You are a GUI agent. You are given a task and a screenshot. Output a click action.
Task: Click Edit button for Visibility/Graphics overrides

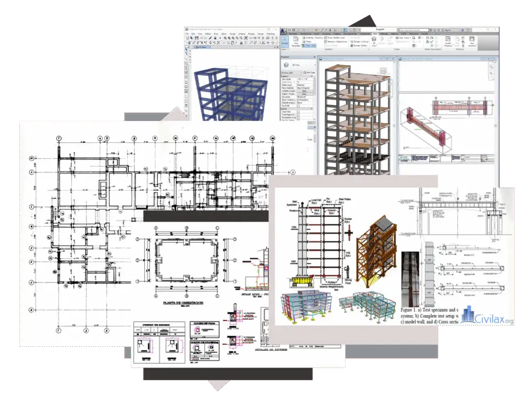tap(304, 91)
